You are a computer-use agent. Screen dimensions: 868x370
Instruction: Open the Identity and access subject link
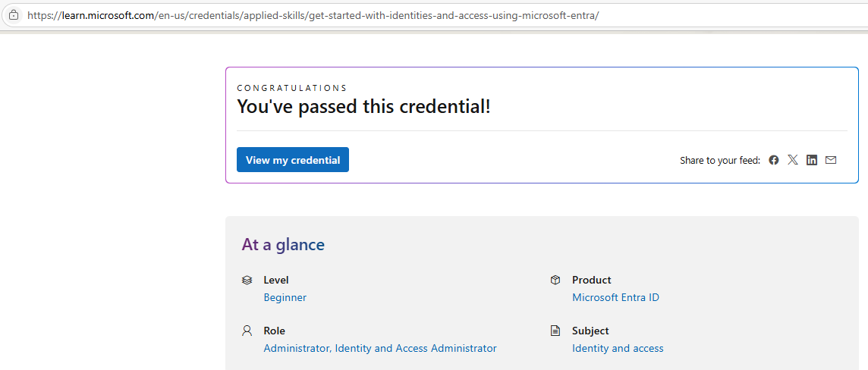click(x=618, y=349)
